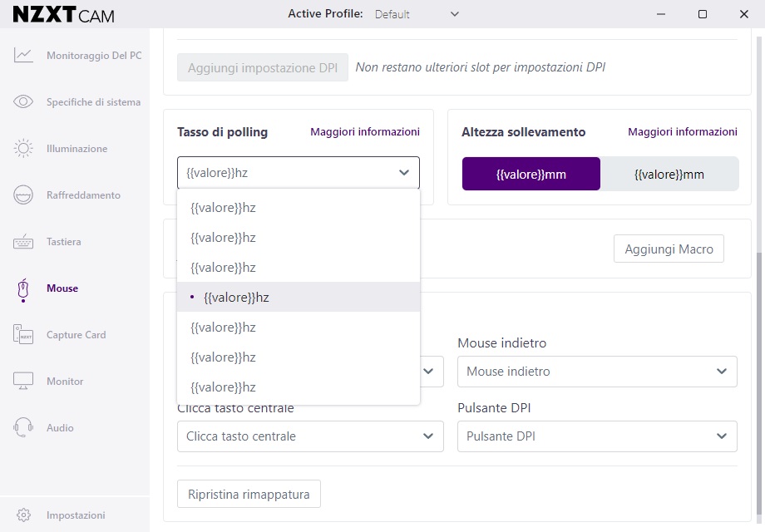Viewport: 765px width, 532px height.
Task: Open the Monitoraggio Del PC chart icon
Action: (23, 55)
